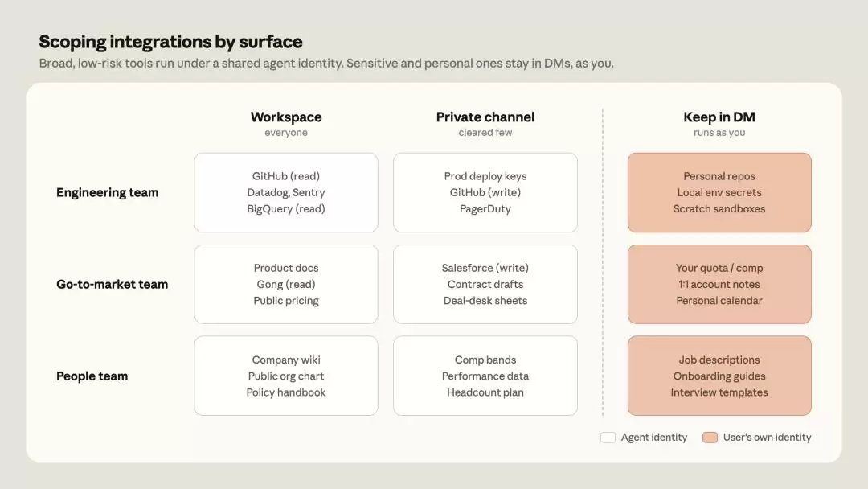
Task: Select the Product docs Workspace card
Action: pyautogui.click(x=286, y=284)
